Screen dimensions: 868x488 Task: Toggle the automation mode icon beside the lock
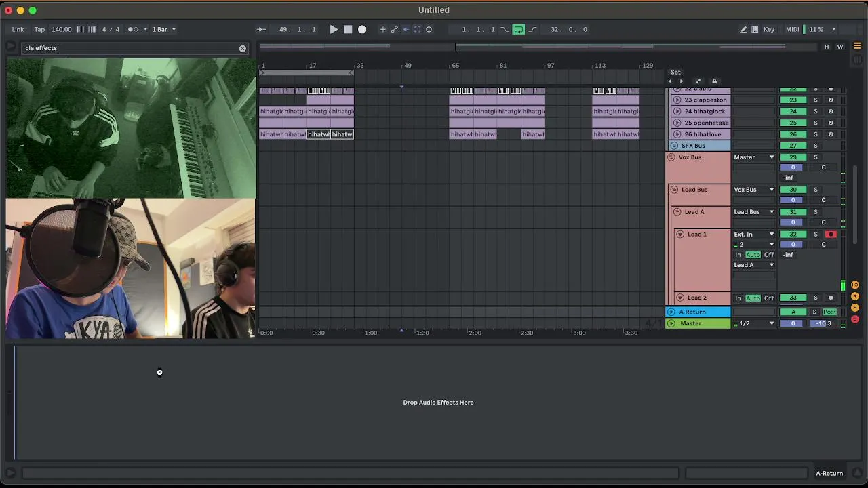coord(698,81)
